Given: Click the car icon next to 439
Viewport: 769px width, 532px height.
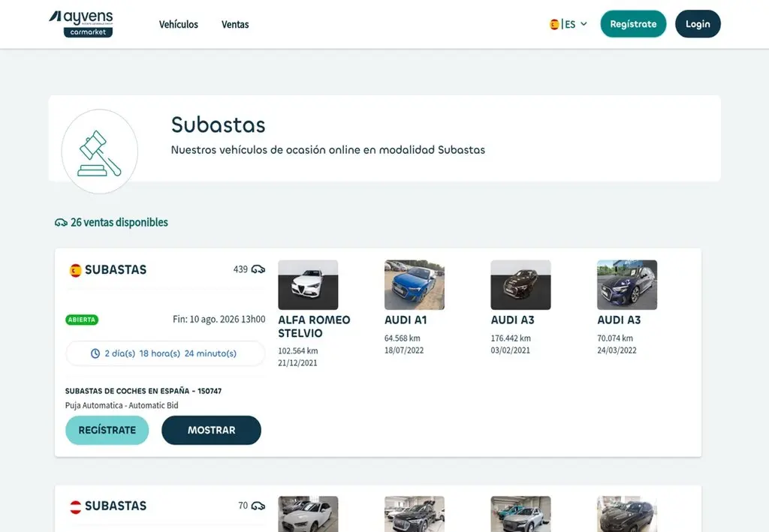Looking at the screenshot, I should (x=258, y=269).
